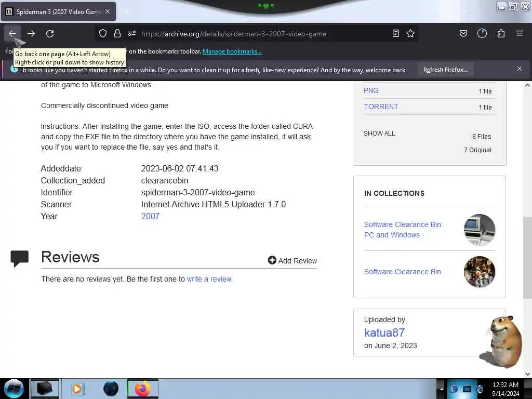Go forward one page in Firefox
Image resolution: width=532 pixels, height=399 pixels.
(x=31, y=34)
